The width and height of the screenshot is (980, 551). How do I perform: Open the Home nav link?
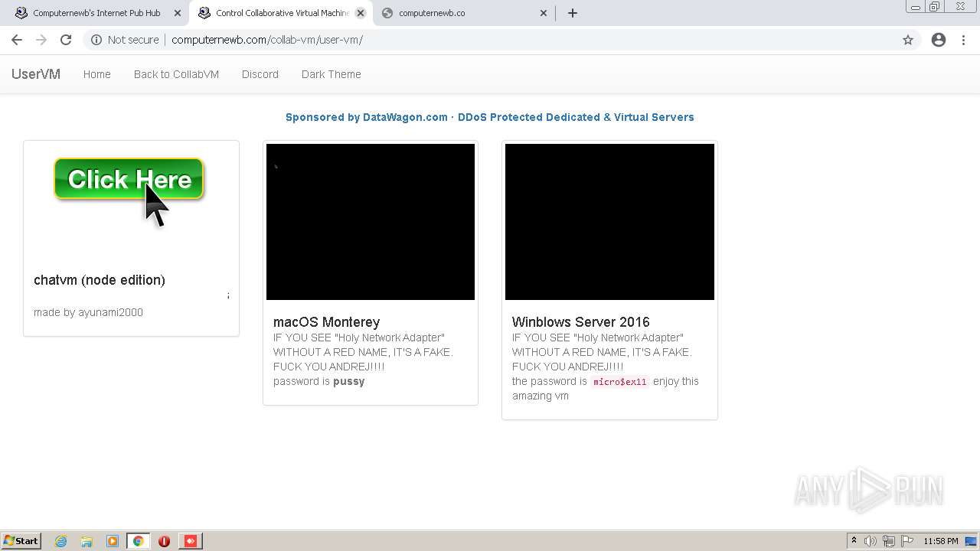97,74
